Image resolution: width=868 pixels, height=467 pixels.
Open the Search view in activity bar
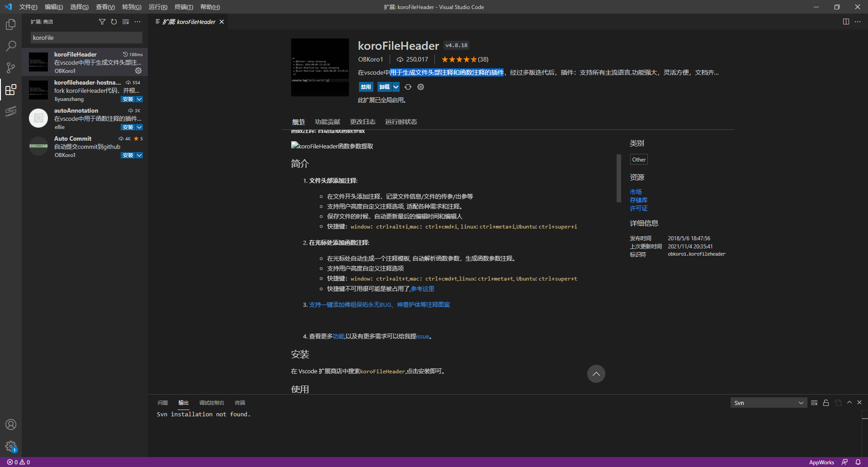point(11,46)
